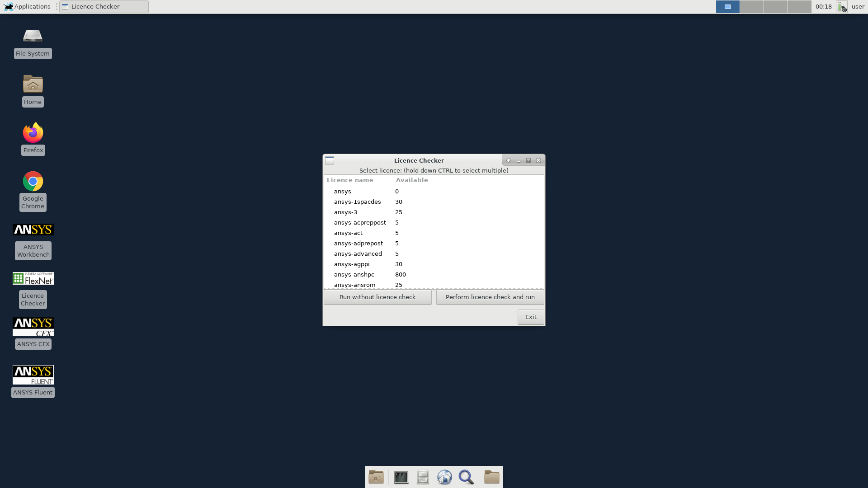Click the magnifier search icon in the dock
Screen dimensions: 868x488
(466, 477)
